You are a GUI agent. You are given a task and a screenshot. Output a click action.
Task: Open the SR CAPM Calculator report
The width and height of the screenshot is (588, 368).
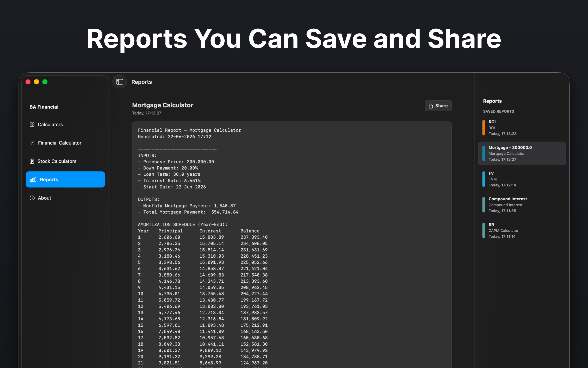coord(522,230)
